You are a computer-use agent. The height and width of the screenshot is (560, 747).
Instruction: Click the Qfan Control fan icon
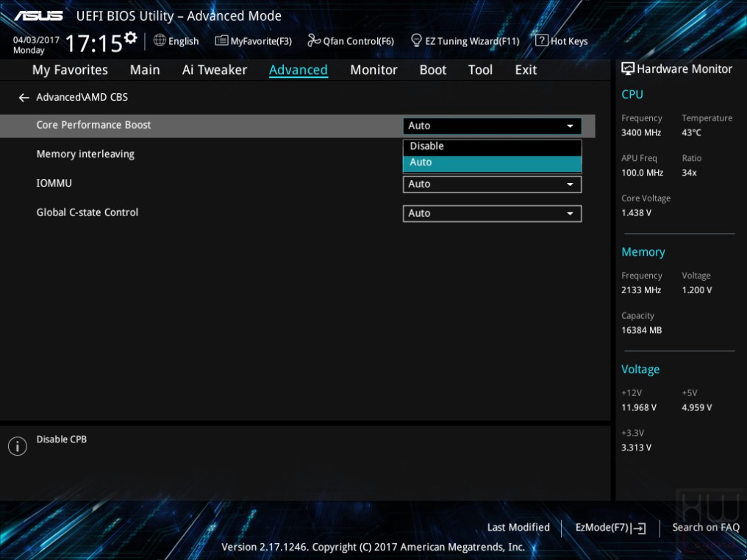314,40
